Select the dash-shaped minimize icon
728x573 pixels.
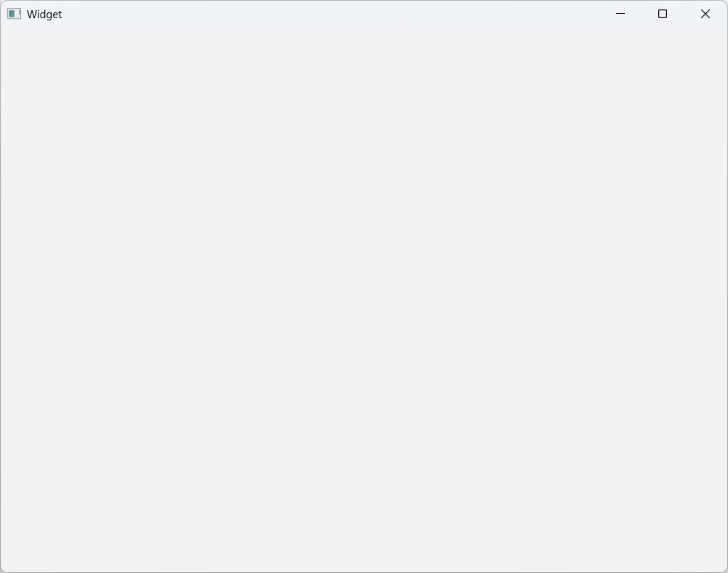(x=620, y=14)
